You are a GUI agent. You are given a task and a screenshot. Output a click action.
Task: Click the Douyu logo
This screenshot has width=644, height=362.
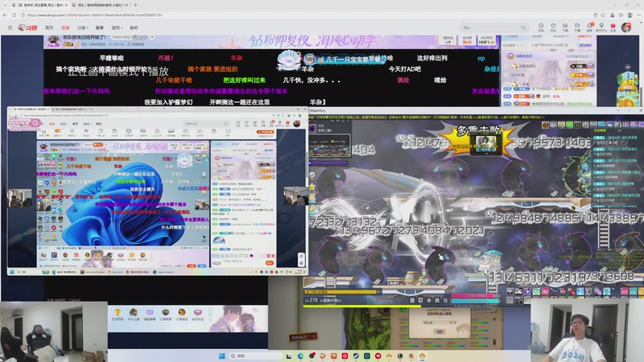pos(27,27)
